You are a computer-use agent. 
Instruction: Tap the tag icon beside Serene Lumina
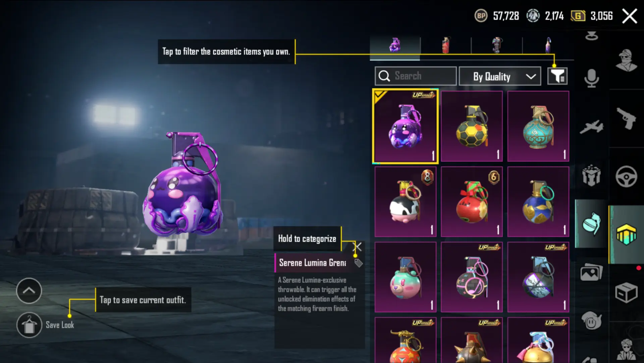pos(358,263)
